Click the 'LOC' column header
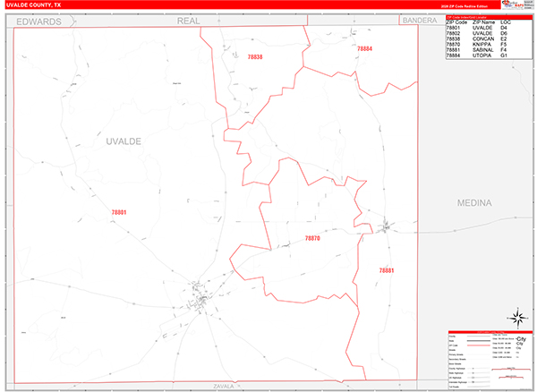The width and height of the screenshot is (537, 392). [x=506, y=22]
